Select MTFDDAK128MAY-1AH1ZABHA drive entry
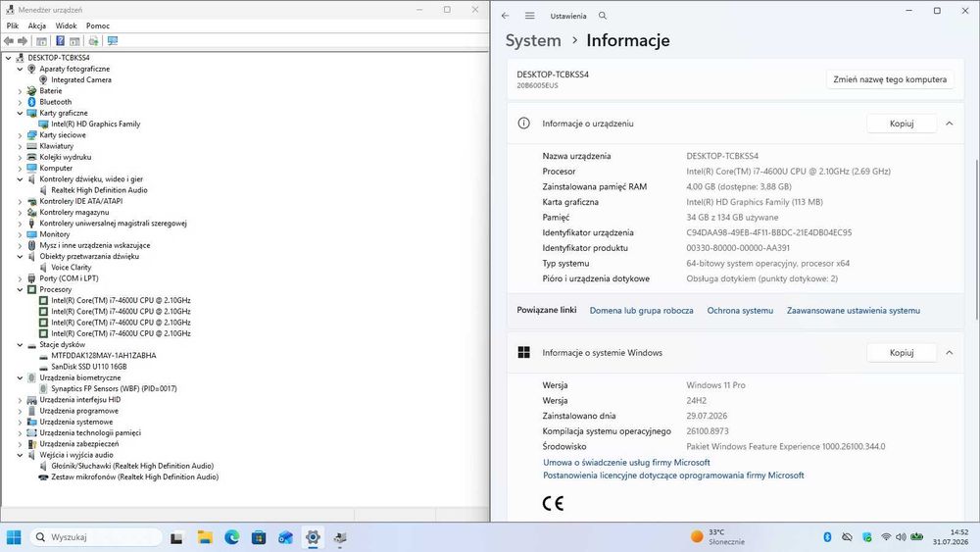Viewport: 980px width, 552px height. click(x=104, y=356)
